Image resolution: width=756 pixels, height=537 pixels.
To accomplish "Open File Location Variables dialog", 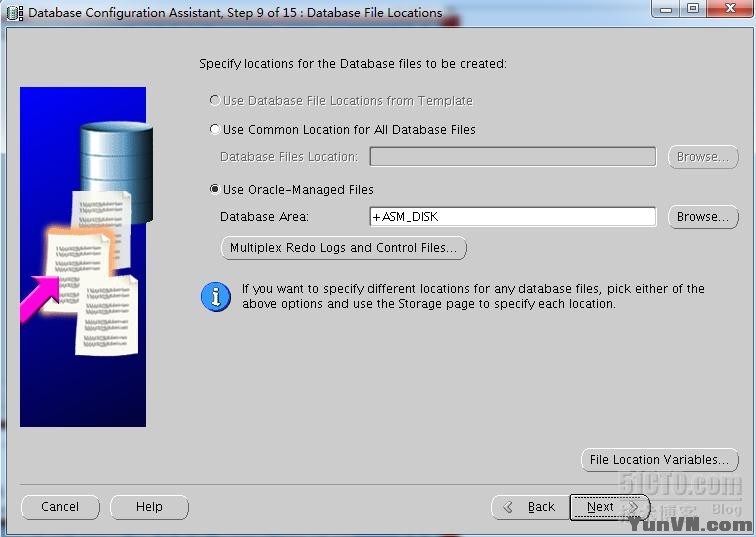I will [660, 460].
